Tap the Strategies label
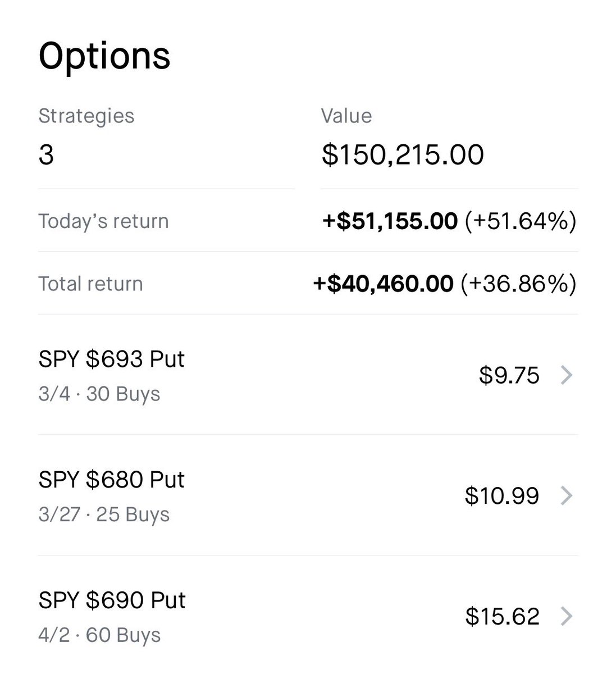Image resolution: width=616 pixels, height=674 pixels. pyautogui.click(x=86, y=116)
